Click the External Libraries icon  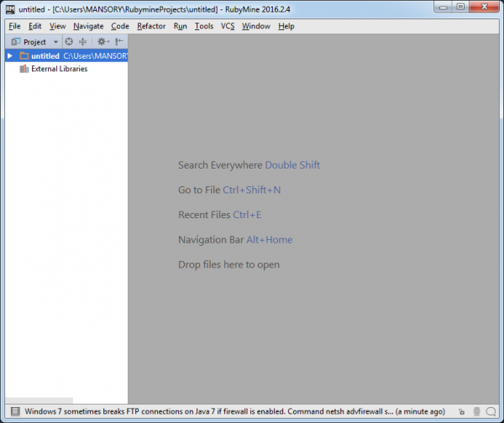point(24,69)
